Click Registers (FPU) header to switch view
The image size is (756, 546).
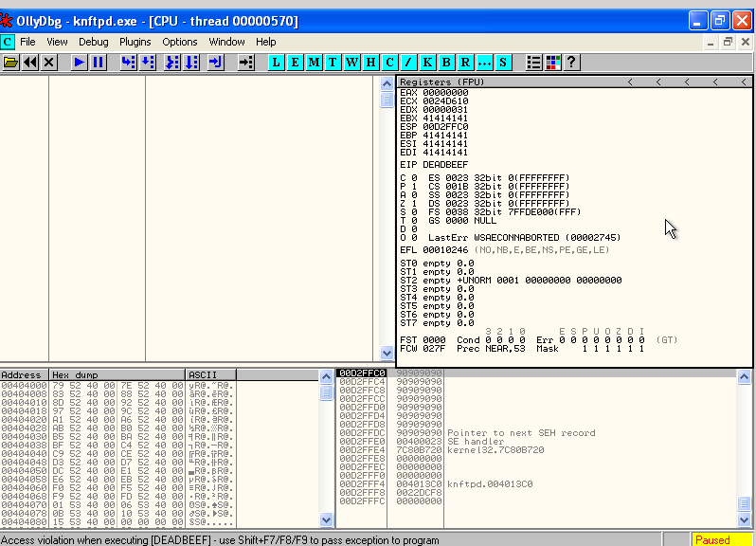(441, 82)
